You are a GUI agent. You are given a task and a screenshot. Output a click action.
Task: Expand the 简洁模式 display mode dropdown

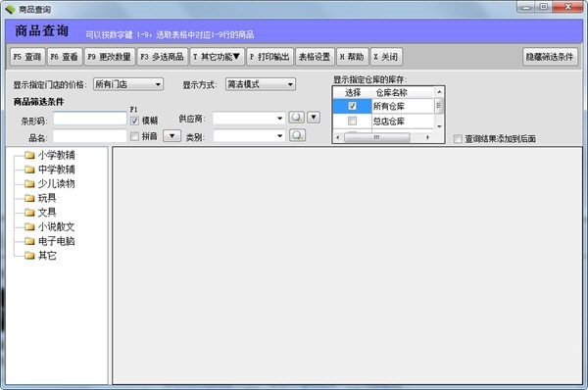coord(261,84)
